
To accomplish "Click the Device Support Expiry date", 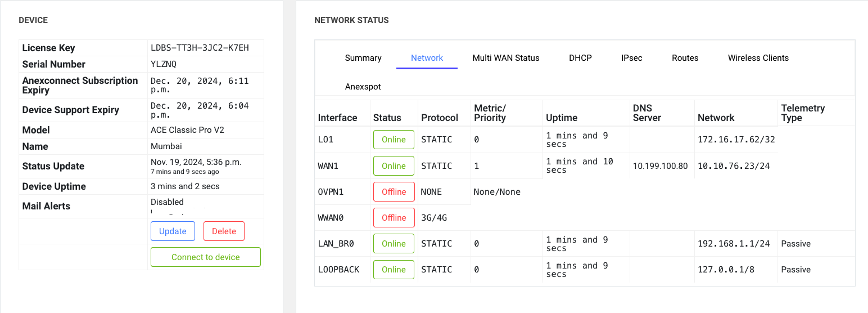I will [199, 110].
